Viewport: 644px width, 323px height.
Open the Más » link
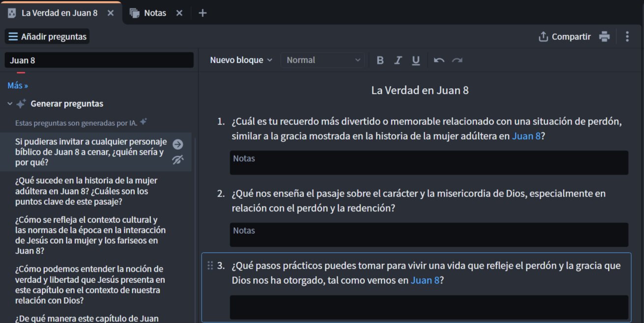(x=18, y=86)
